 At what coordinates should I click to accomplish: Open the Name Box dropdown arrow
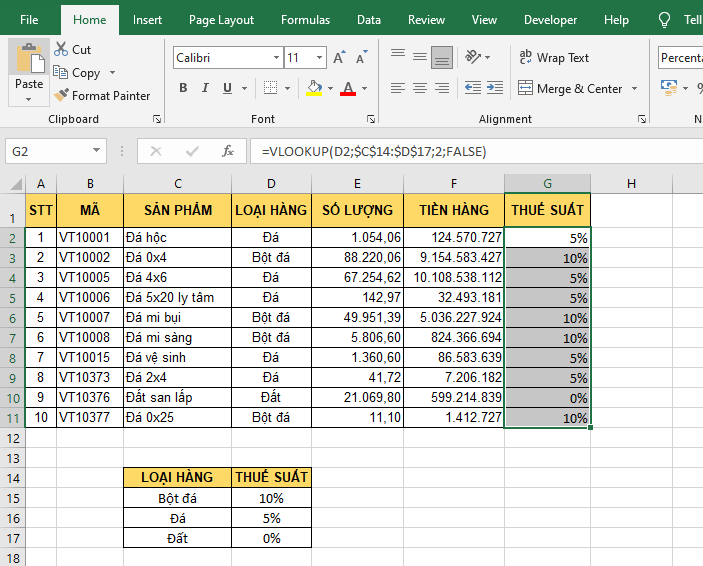tap(97, 151)
